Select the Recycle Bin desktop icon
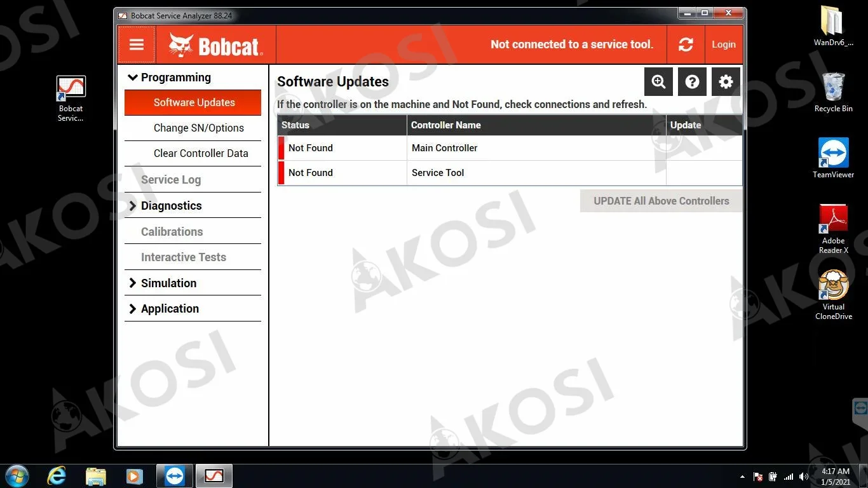This screenshot has width=868, height=488. [x=833, y=92]
